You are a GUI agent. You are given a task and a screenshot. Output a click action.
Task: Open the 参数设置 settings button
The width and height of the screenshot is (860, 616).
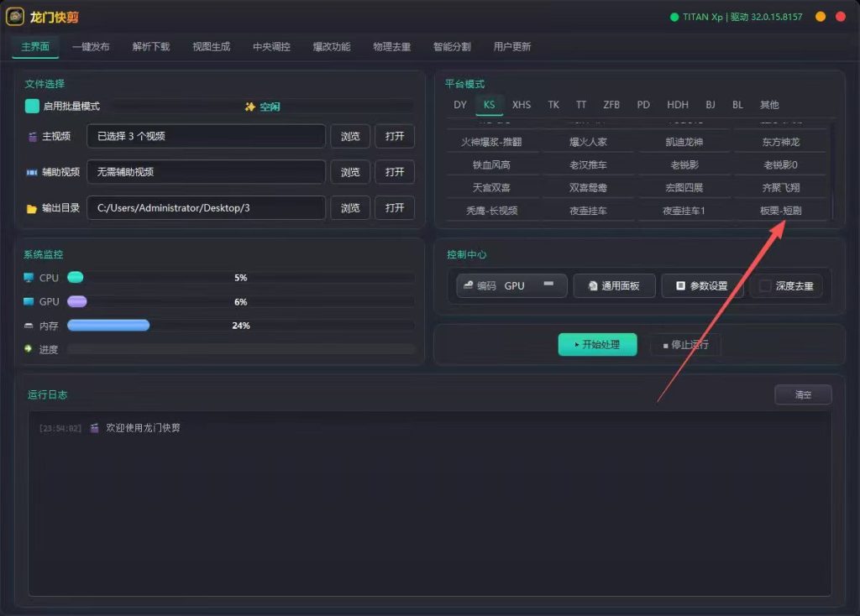(x=702, y=285)
